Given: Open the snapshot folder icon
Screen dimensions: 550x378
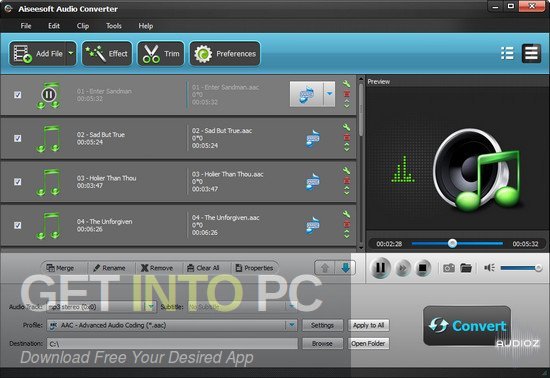Looking at the screenshot, I should coord(466,268).
